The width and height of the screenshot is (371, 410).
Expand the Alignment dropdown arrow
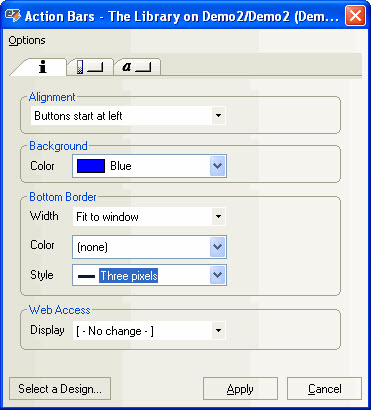218,116
